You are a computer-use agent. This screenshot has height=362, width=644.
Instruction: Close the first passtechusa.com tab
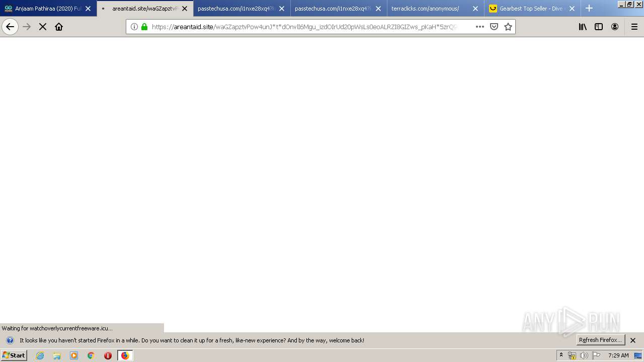(282, 9)
